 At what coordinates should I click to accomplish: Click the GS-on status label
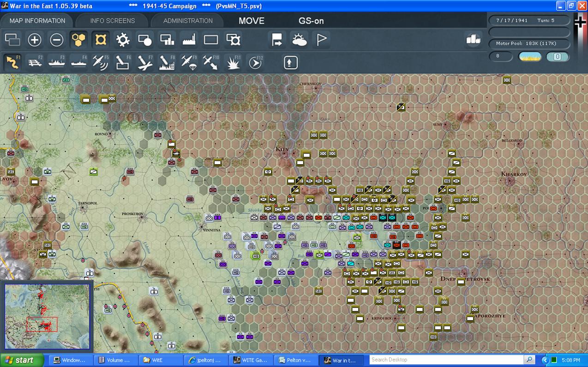coord(311,21)
